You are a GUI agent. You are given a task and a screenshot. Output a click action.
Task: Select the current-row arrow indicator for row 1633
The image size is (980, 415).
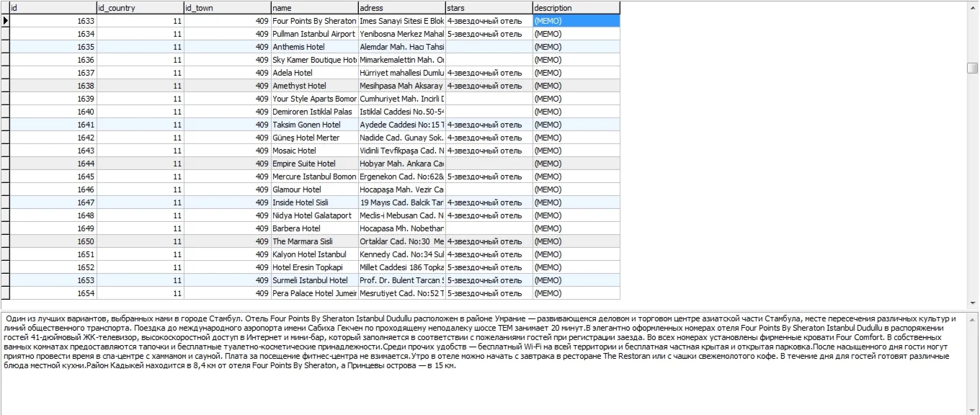(x=5, y=21)
